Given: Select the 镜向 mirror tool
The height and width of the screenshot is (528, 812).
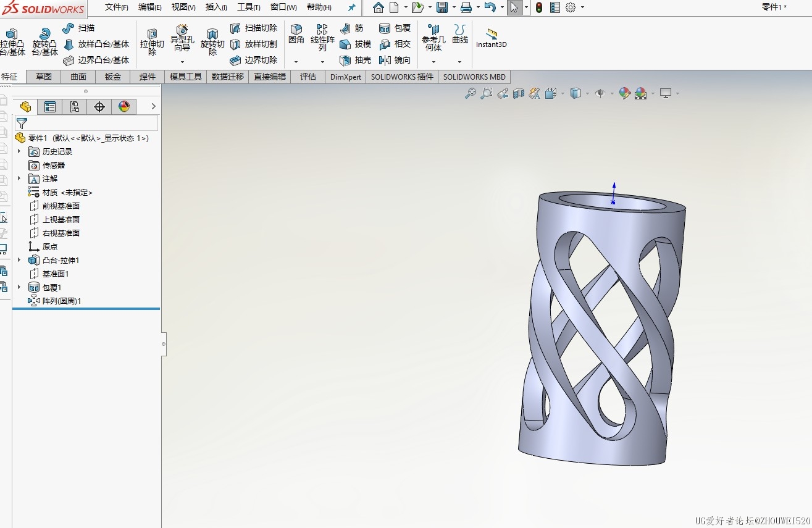Looking at the screenshot, I should [x=395, y=60].
